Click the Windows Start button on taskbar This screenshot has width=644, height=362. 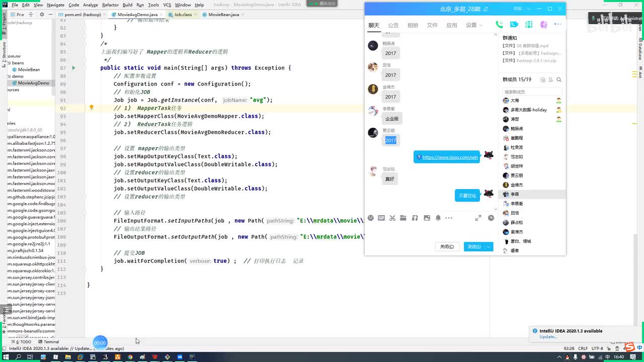pos(6,357)
